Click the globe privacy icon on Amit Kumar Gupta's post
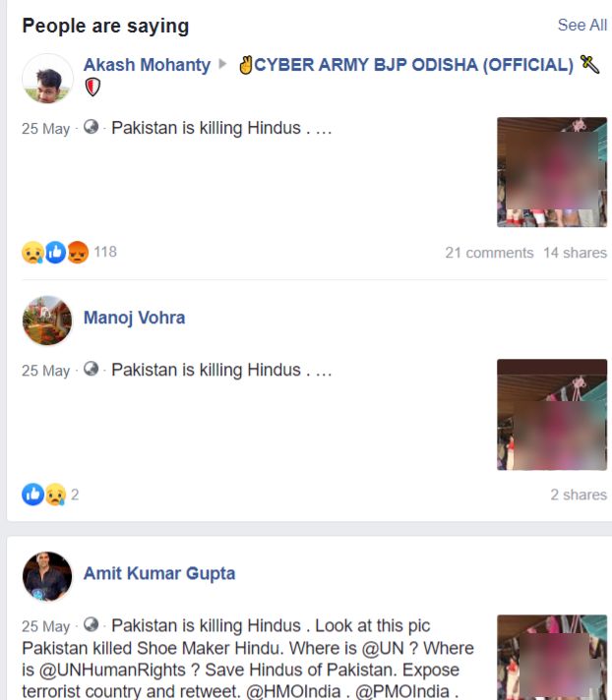Image resolution: width=612 pixels, height=700 pixels. coord(92,624)
